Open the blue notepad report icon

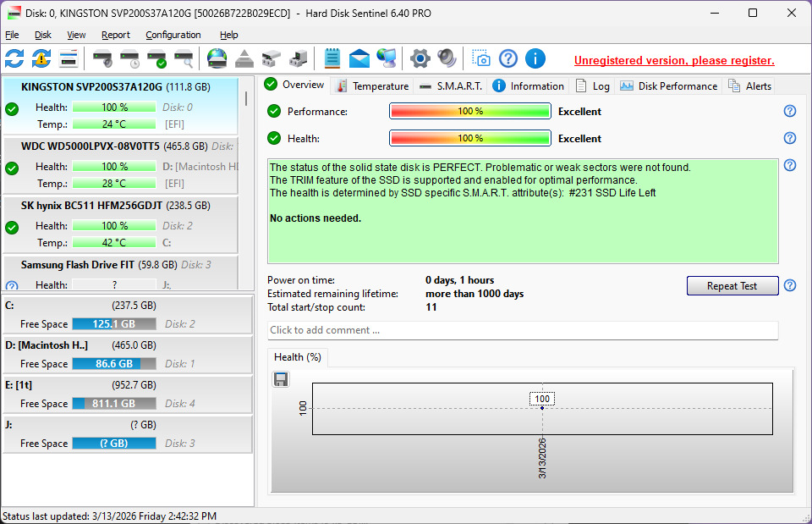pos(332,58)
